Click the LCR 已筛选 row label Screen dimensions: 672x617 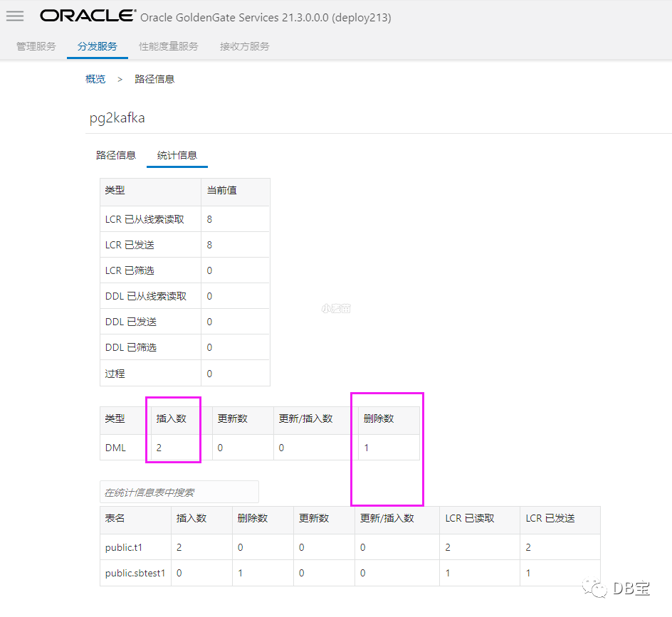130,271
